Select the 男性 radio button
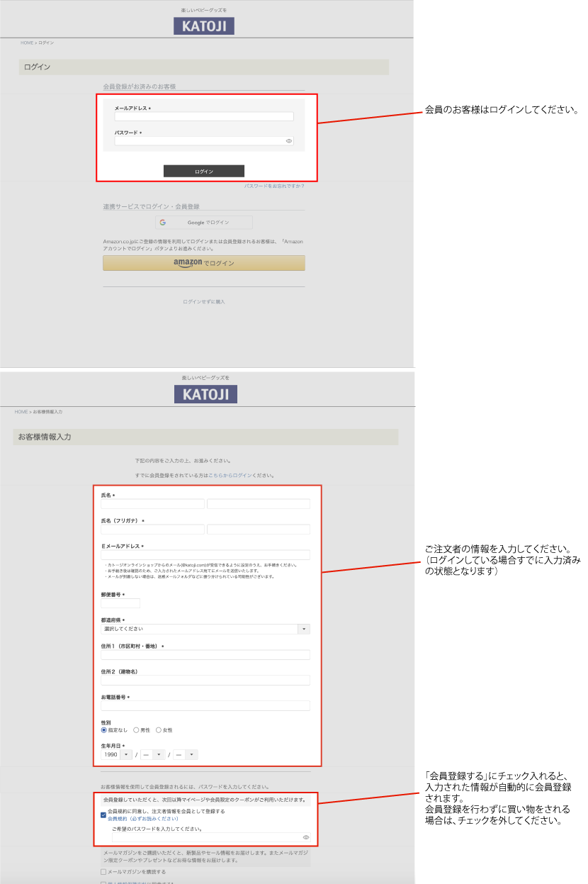The height and width of the screenshot is (884, 588). [136, 729]
